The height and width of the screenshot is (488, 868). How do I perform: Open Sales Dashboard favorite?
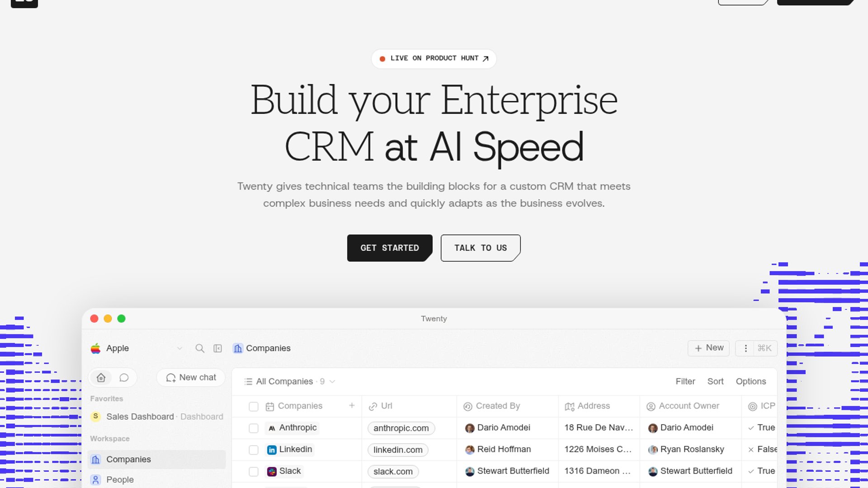coord(140,417)
